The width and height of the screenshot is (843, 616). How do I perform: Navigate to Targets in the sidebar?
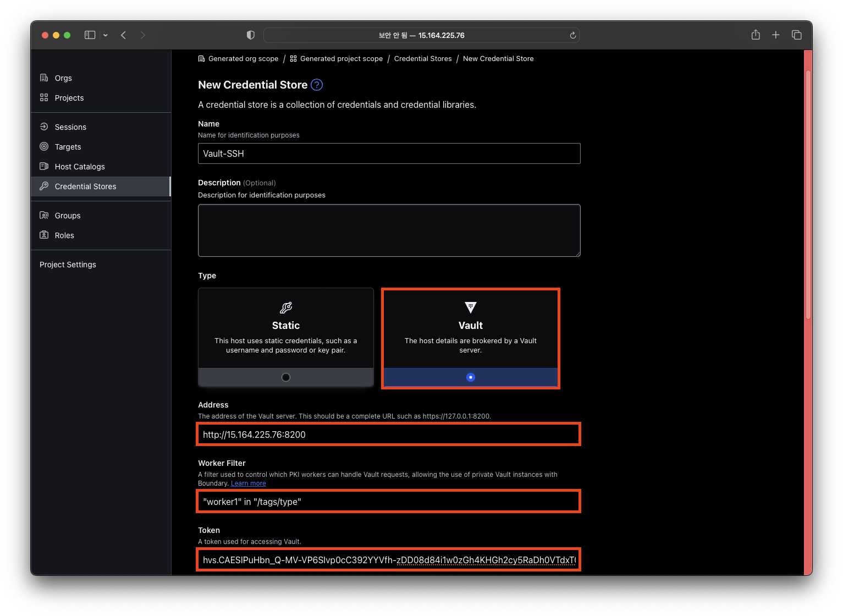click(x=101, y=147)
